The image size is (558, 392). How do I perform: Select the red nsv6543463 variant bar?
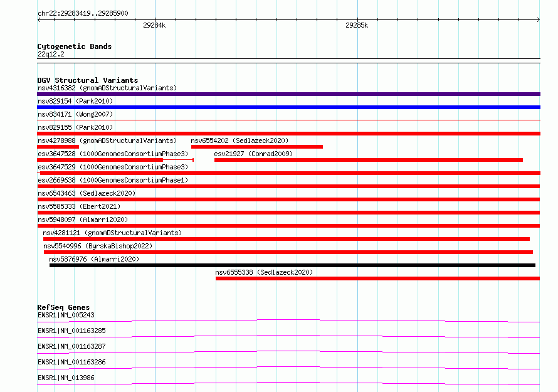pyautogui.click(x=288, y=199)
